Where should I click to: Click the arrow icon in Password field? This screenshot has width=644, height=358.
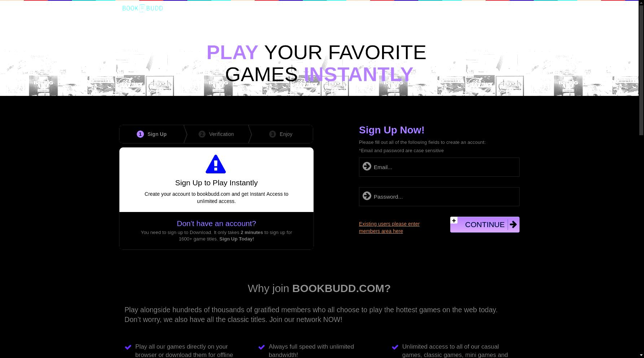coord(367,196)
